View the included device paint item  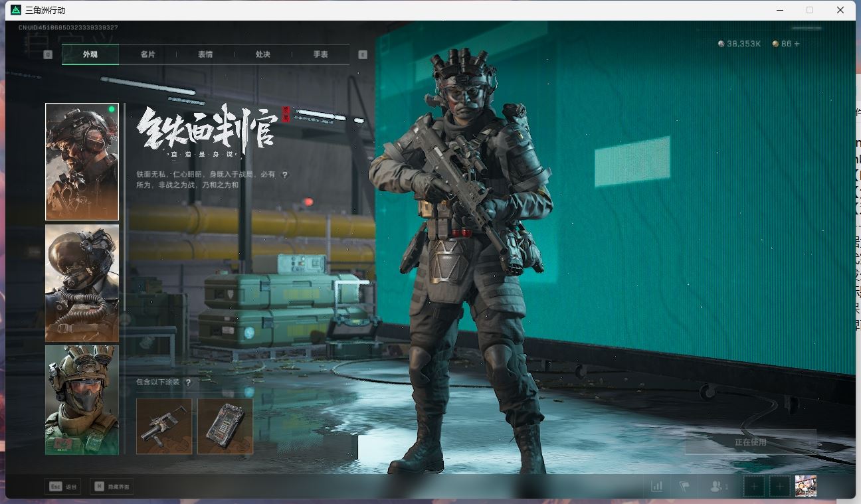[225, 426]
